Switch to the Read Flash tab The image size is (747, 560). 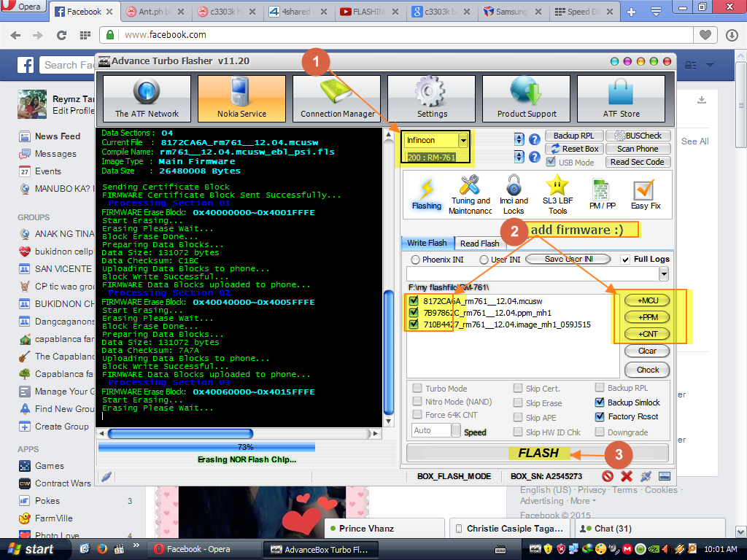[x=479, y=244]
